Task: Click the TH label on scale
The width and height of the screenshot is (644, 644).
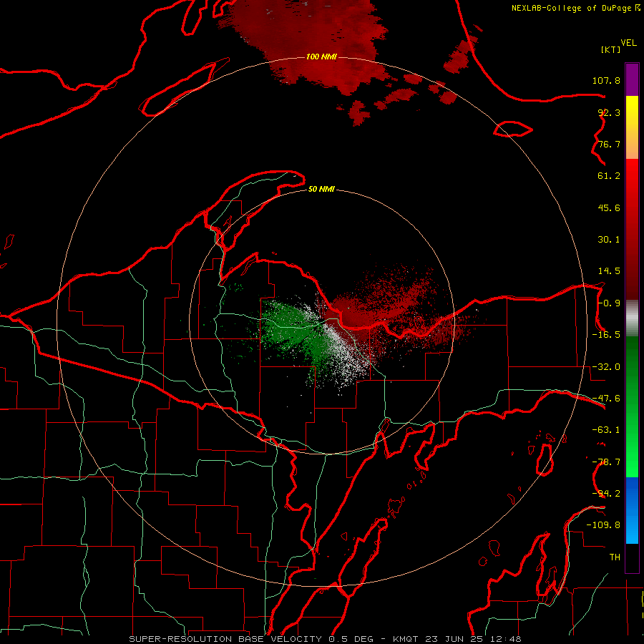Action: pyautogui.click(x=615, y=557)
